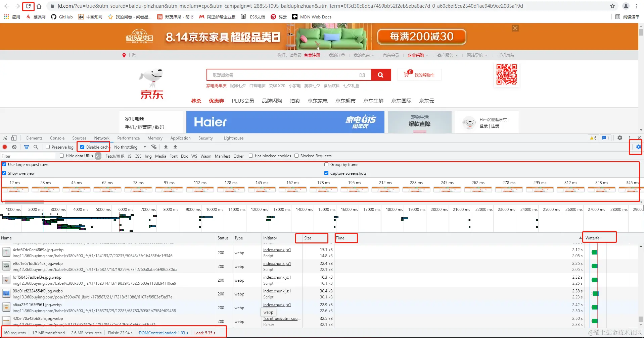Toggle the device toolbar icon
644x338 pixels.
14,138
